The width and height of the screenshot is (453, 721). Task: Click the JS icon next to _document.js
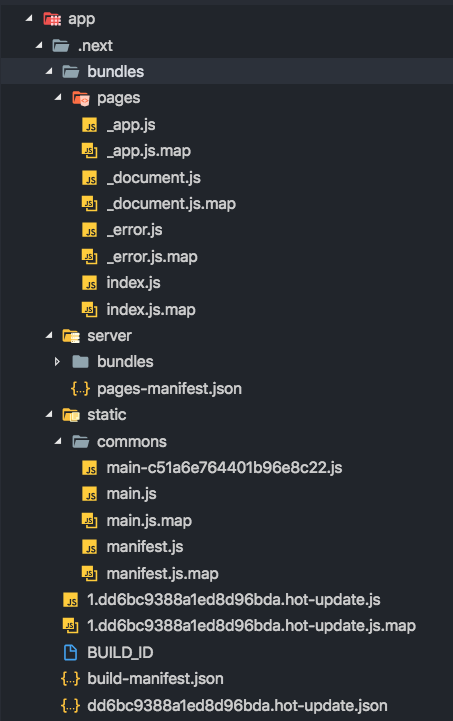click(x=90, y=178)
